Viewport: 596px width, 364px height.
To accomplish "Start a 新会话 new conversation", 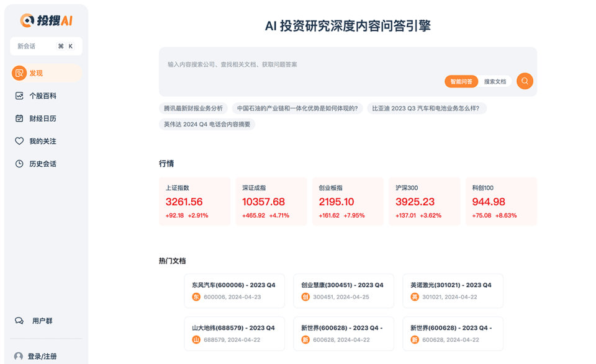I will [x=46, y=47].
